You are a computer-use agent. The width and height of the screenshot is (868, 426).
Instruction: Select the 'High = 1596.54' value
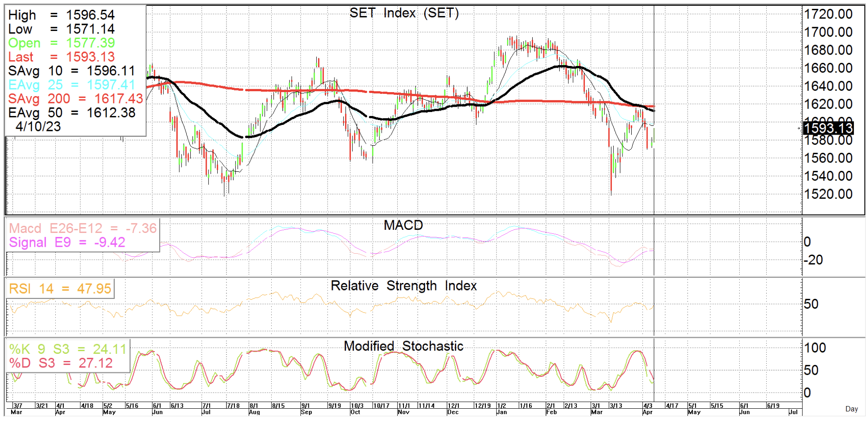[x=61, y=15]
